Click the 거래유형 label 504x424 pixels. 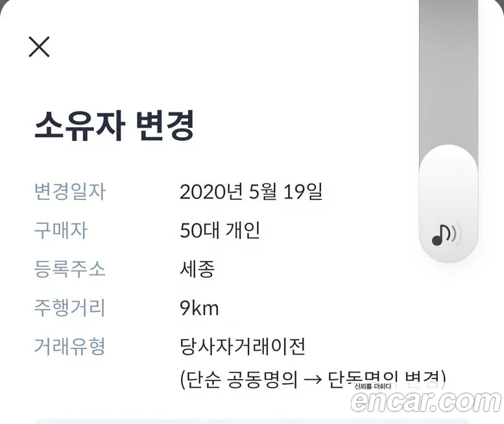(70, 347)
